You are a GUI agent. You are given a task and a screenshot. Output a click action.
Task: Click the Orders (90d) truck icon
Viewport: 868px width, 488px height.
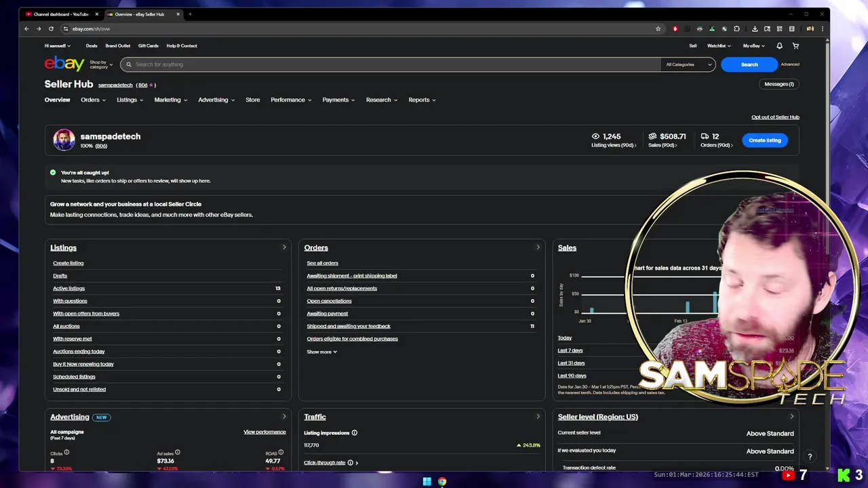pos(705,136)
